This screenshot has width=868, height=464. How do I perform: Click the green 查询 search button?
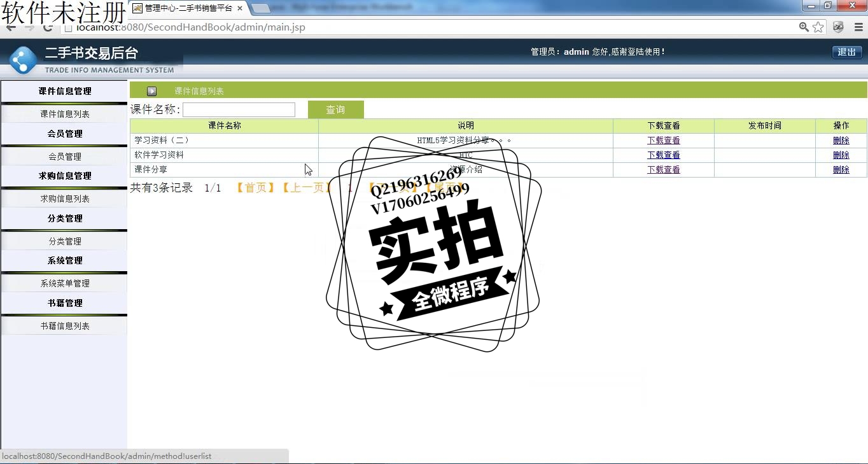pyautogui.click(x=336, y=109)
